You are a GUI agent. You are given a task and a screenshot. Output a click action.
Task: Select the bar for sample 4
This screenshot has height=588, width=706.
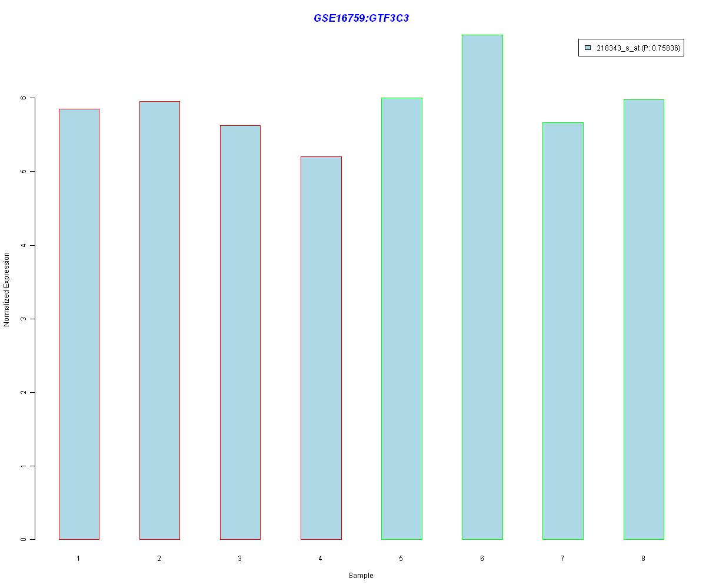(x=321, y=348)
